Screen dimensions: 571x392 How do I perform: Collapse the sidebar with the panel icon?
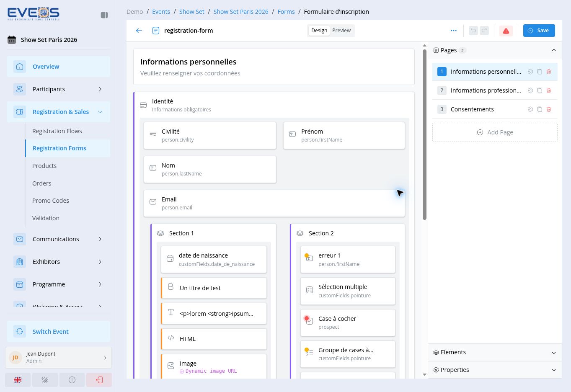point(104,15)
